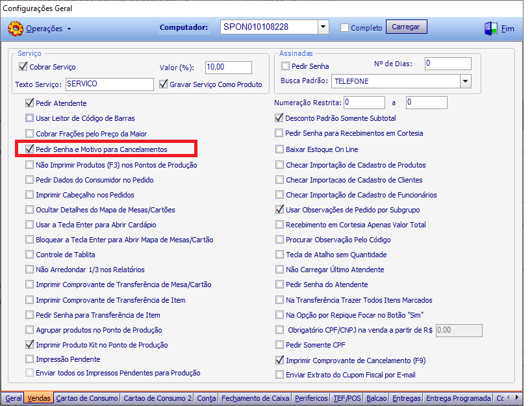
Task: Click the Operações gear icon
Action: point(16,29)
